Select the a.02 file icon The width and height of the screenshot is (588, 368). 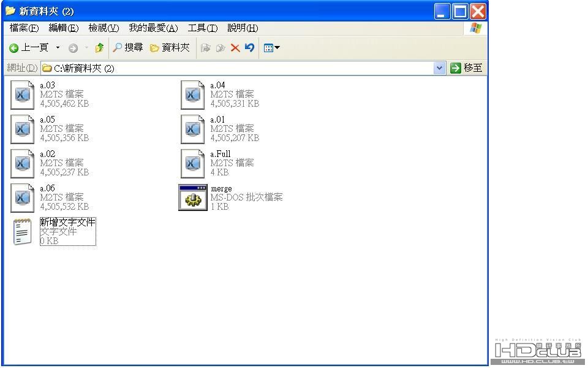coord(23,164)
